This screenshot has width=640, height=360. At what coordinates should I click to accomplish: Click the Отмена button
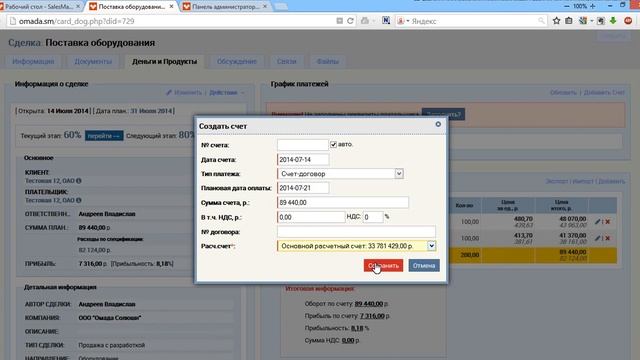pyautogui.click(x=424, y=265)
